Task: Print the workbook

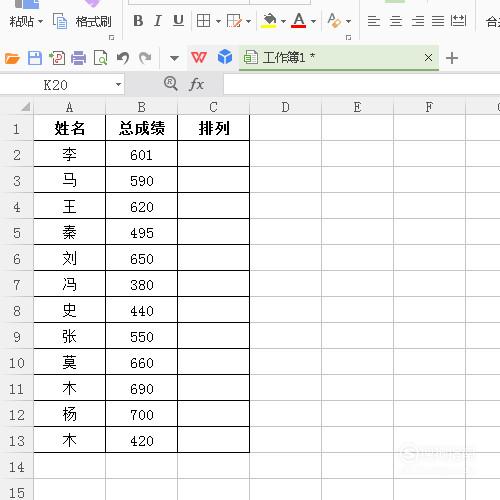Action: click(79, 58)
